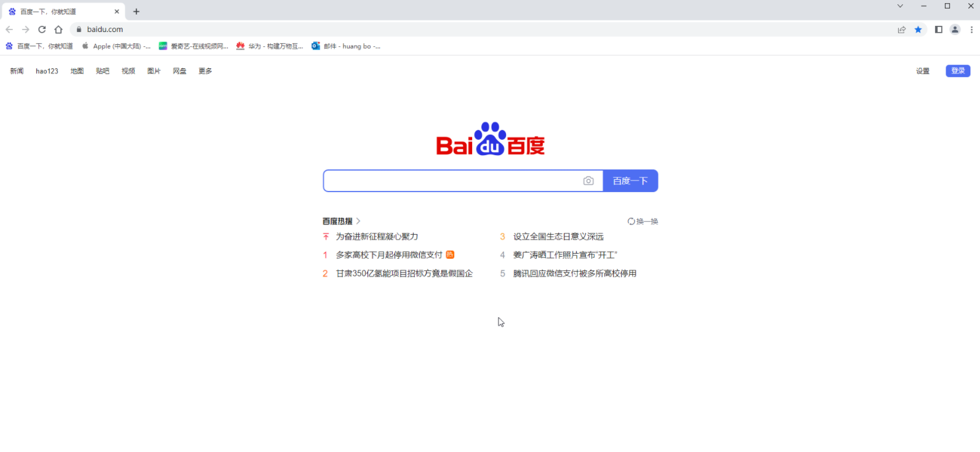Open the 邮件 - huang bo bookmark
The width and height of the screenshot is (980, 452).
tap(346, 46)
